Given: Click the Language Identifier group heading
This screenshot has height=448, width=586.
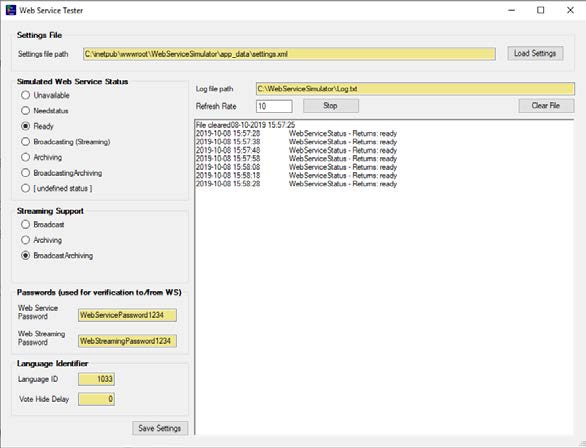Looking at the screenshot, I should pos(52,364).
